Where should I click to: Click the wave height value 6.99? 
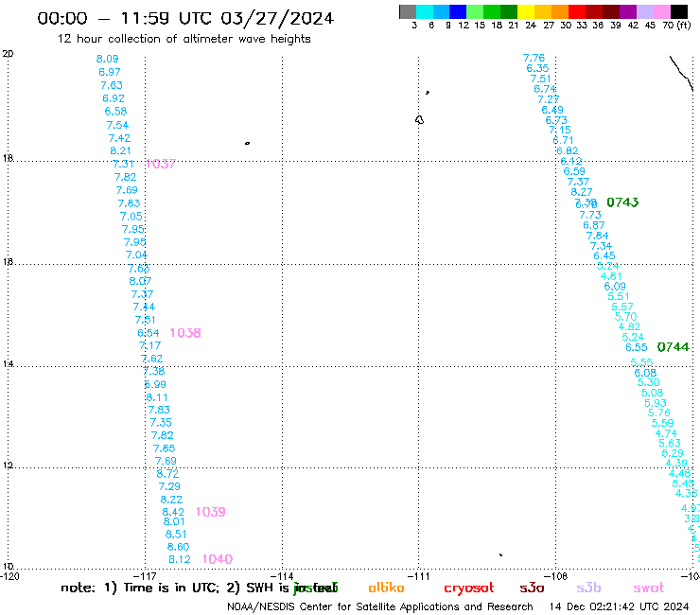pyautogui.click(x=155, y=384)
